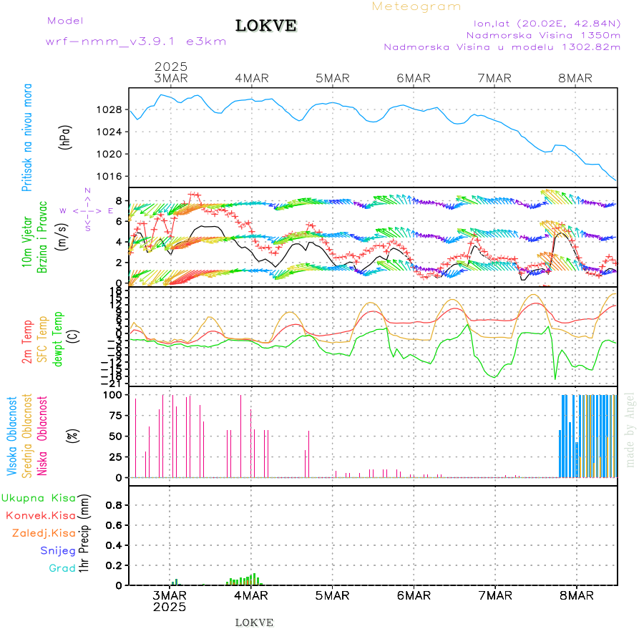Click the Nadmorska Visina 1350m label
This screenshot has height=644, width=644.
pos(543,34)
